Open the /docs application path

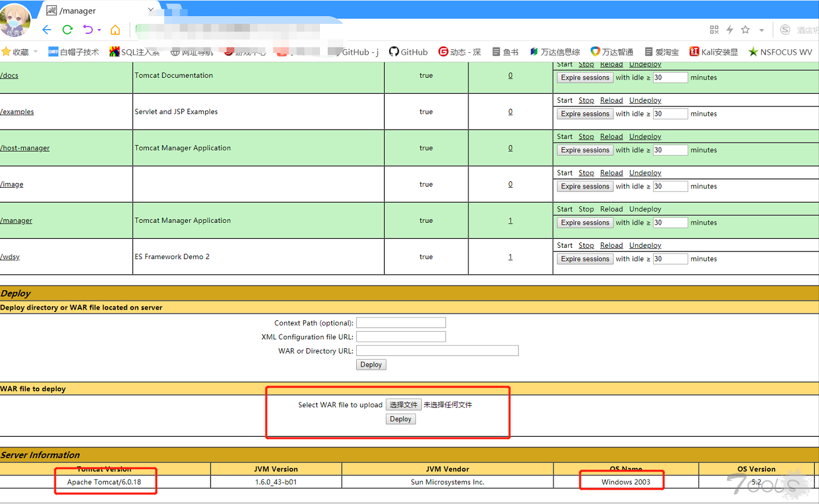[9, 75]
